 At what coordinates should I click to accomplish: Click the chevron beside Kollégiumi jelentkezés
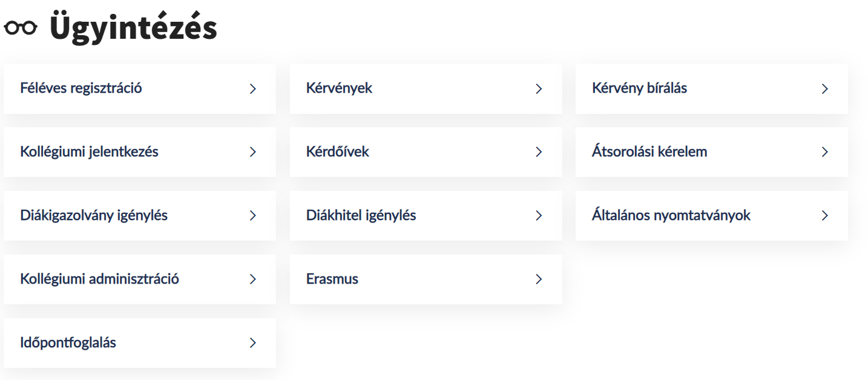253,152
